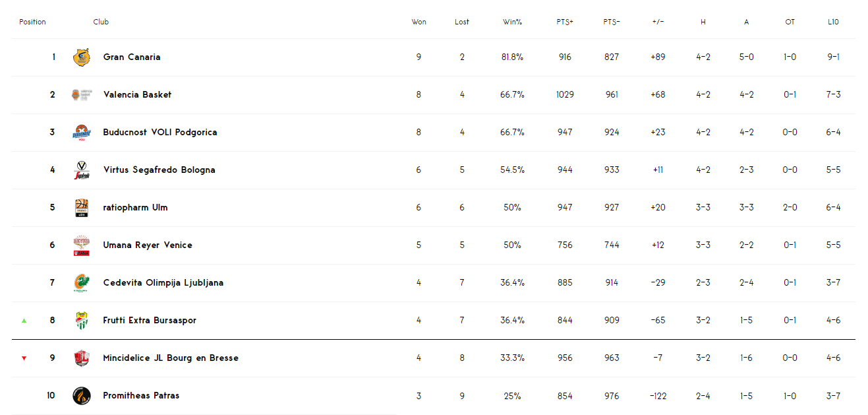Click the Club column header
The height and width of the screenshot is (415, 868).
point(101,22)
